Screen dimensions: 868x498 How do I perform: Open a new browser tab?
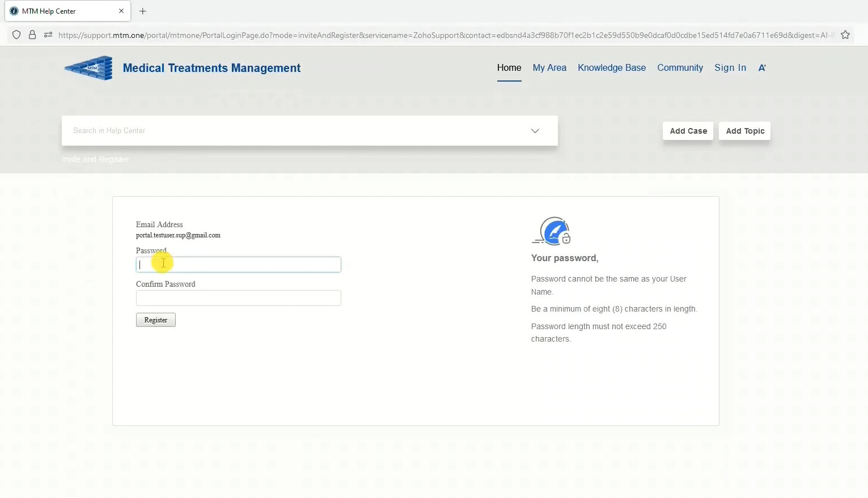click(143, 11)
